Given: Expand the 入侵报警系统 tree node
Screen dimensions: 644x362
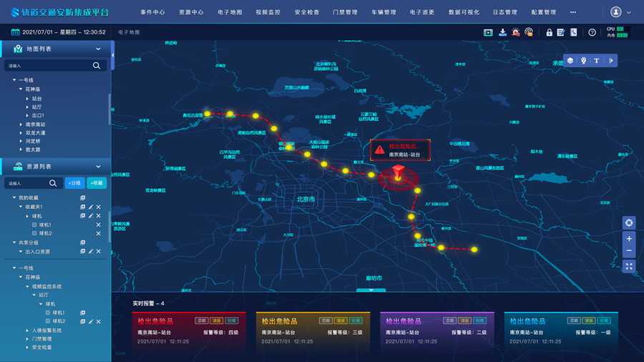Looking at the screenshot, I should [28, 331].
